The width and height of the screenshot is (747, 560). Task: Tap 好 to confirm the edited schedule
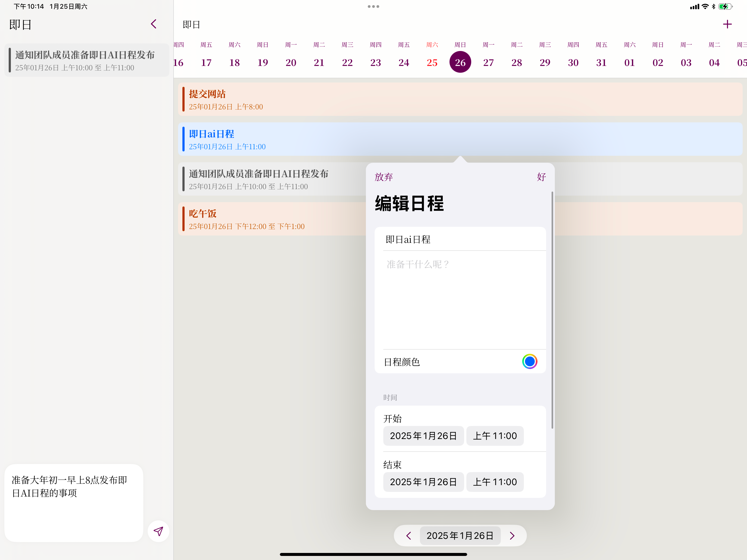(541, 177)
